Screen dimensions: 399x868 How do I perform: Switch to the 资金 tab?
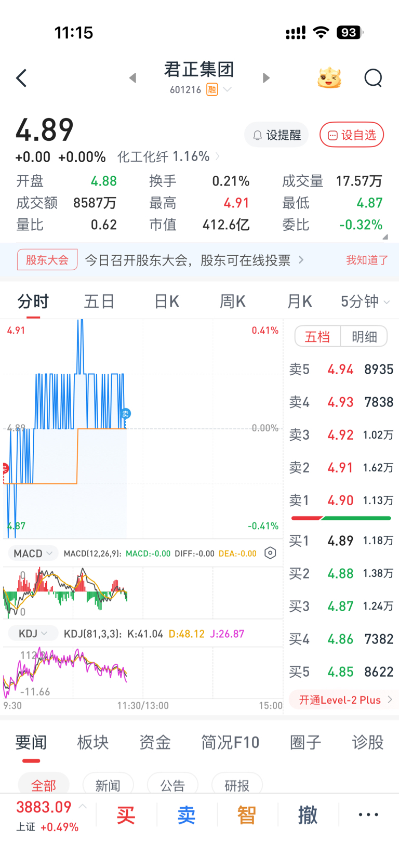(x=155, y=743)
